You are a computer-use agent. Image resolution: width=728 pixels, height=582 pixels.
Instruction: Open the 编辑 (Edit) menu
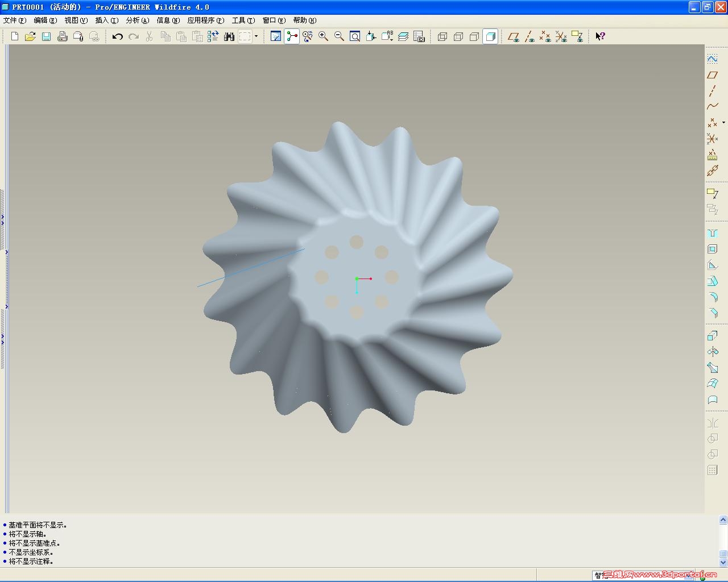45,20
